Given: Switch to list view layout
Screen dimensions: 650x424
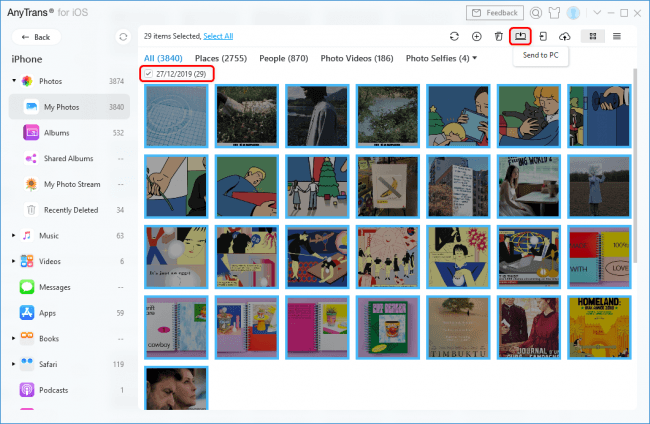Looking at the screenshot, I should 617,36.
